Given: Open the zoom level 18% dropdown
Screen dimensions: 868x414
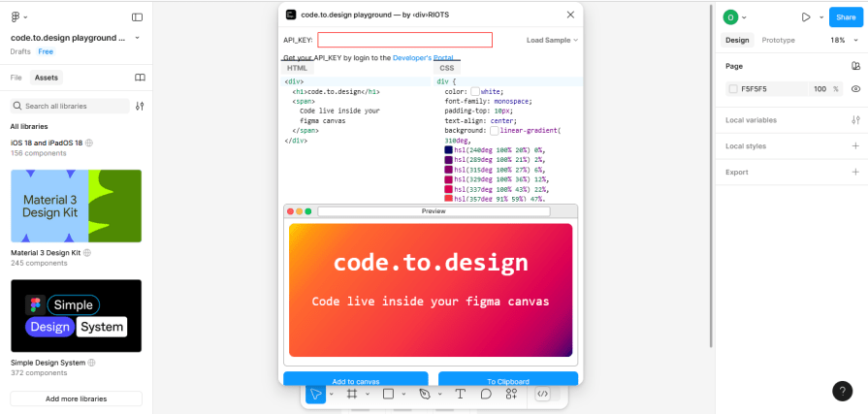Looking at the screenshot, I should point(844,40).
